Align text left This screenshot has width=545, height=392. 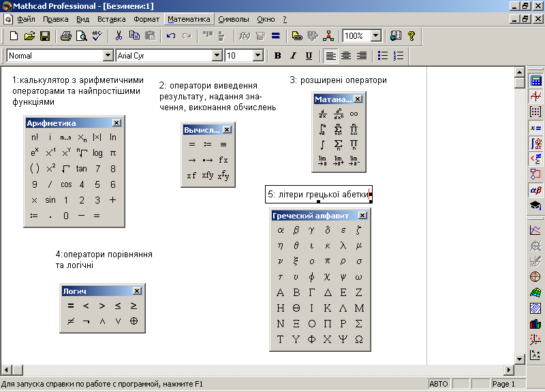[x=330, y=56]
